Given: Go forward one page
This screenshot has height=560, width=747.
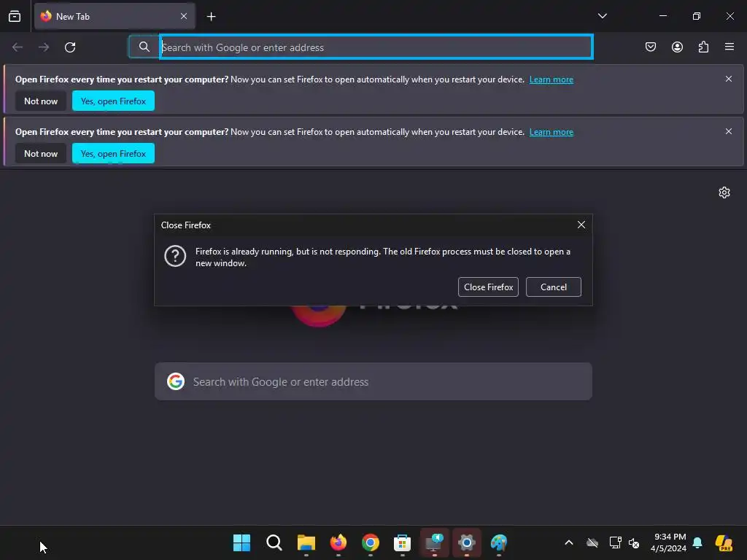Looking at the screenshot, I should tap(44, 47).
